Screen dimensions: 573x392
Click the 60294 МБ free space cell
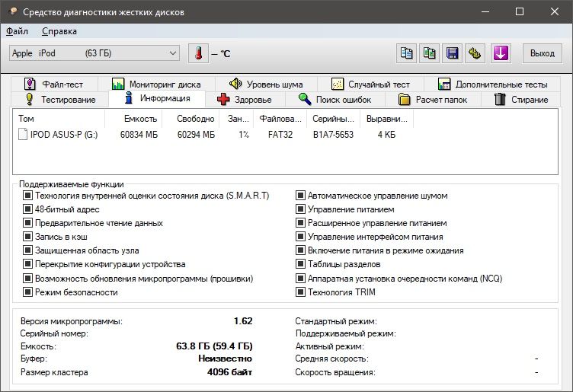point(197,135)
